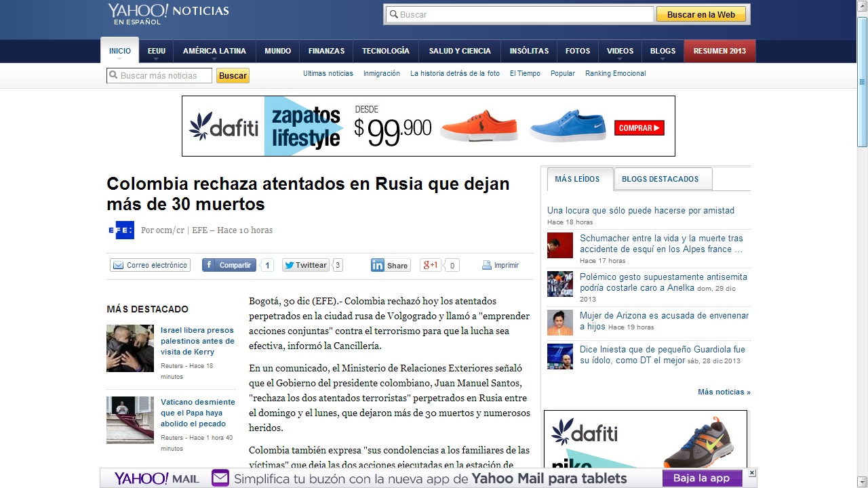
Task: Open Israel libera presos thumbnail image
Action: [130, 348]
